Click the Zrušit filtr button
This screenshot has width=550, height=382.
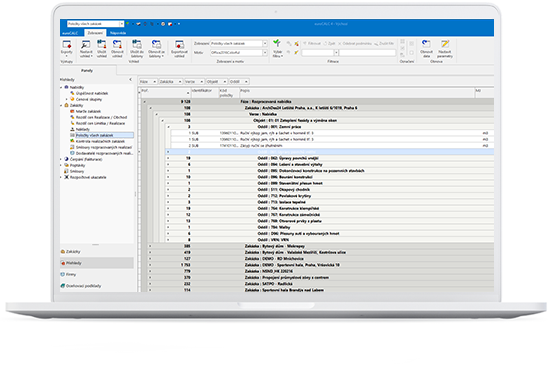coord(384,43)
